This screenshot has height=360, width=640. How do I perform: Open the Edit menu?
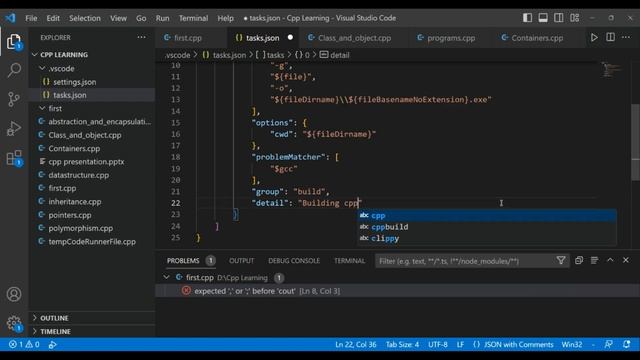coord(53,18)
